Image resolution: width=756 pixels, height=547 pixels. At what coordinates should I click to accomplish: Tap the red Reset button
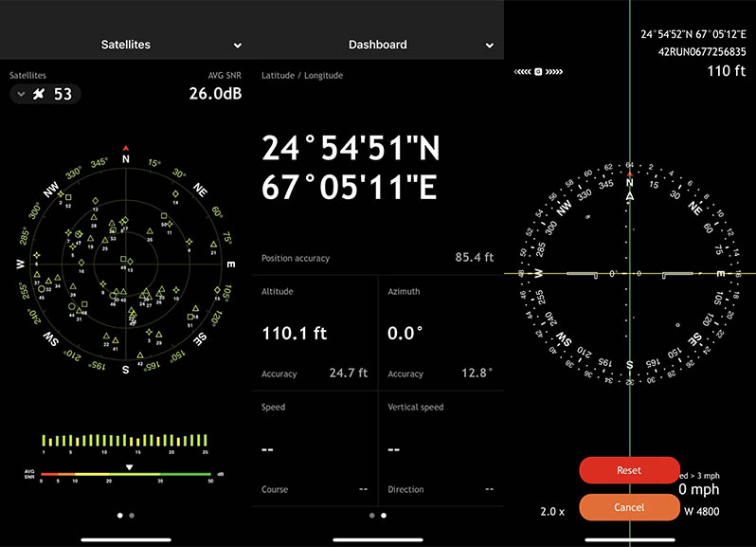[x=629, y=470]
